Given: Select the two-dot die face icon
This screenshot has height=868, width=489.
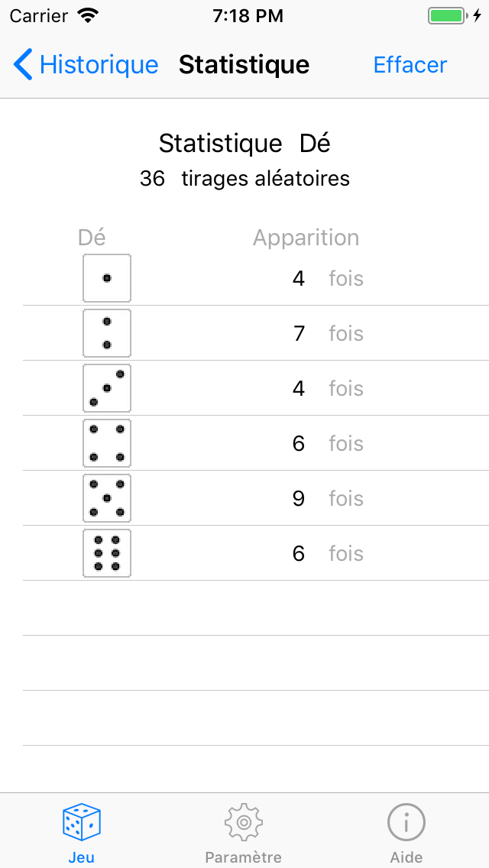Looking at the screenshot, I should (107, 333).
